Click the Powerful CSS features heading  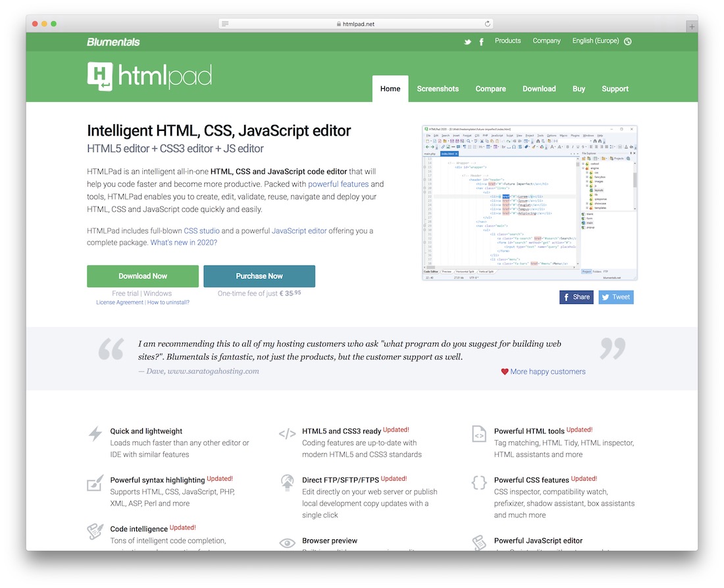(531, 480)
